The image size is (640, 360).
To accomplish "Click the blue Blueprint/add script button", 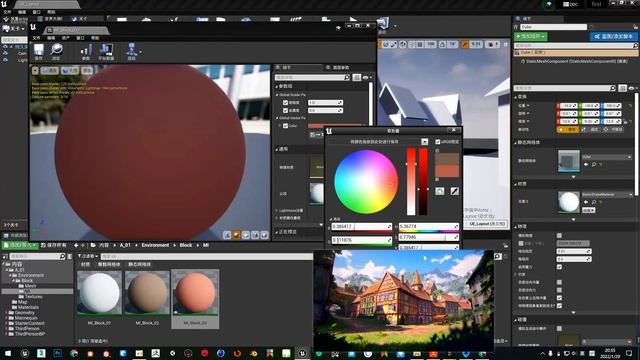I will pyautogui.click(x=614, y=36).
